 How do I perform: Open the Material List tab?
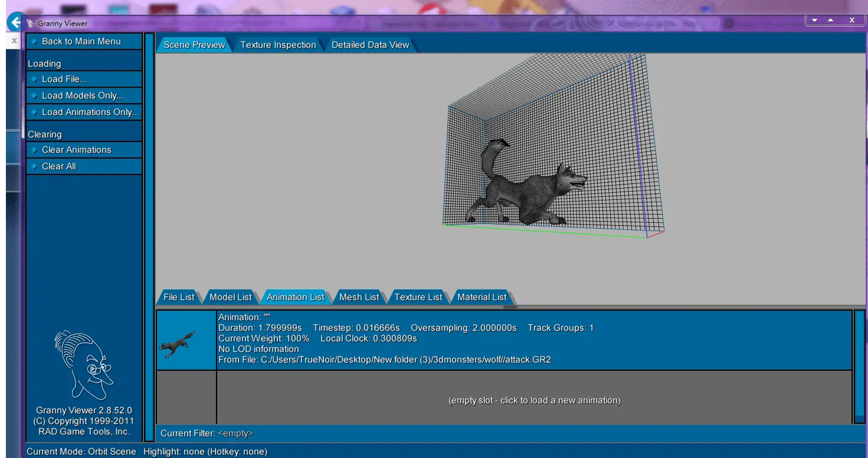coord(482,297)
